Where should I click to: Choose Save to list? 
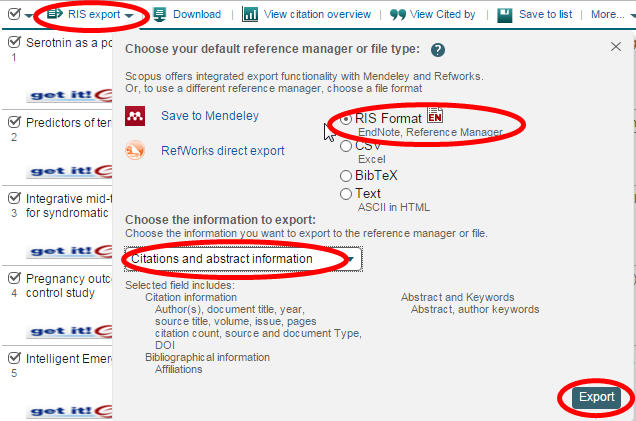tap(546, 15)
